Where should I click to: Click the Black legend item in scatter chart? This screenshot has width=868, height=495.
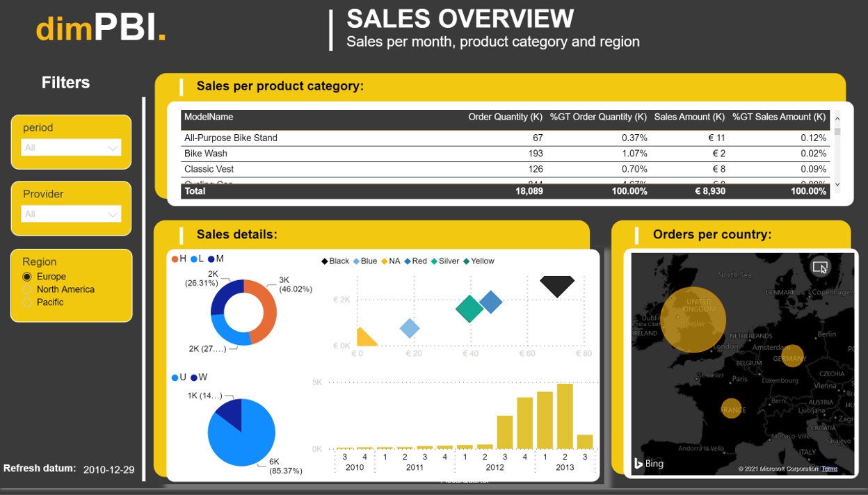(x=335, y=261)
